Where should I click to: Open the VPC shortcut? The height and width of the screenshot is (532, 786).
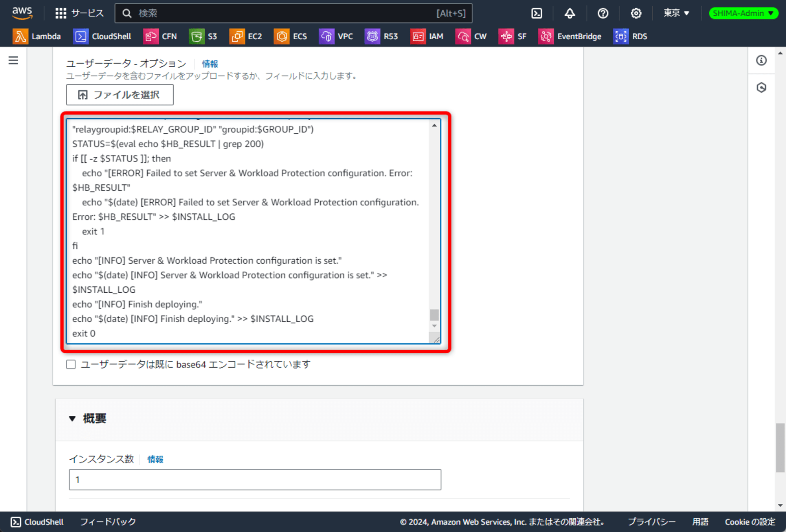click(336, 37)
